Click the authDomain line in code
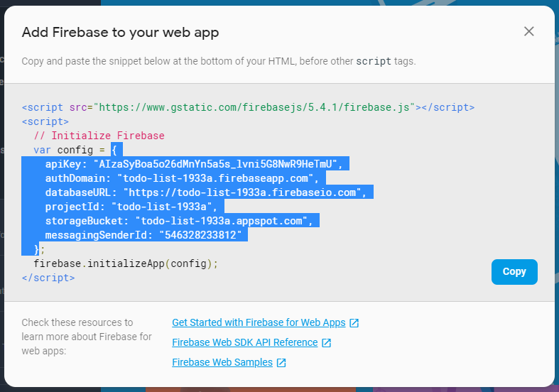559x392 pixels. coord(182,178)
